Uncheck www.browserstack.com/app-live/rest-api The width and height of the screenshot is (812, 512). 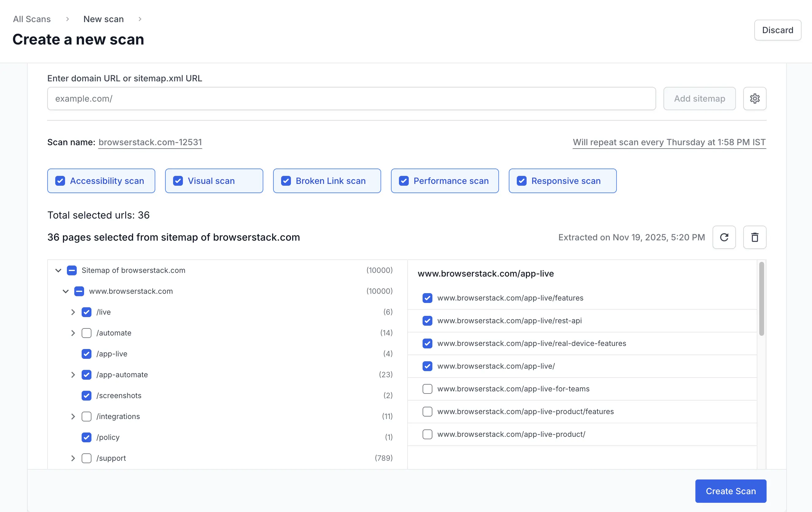[427, 321]
